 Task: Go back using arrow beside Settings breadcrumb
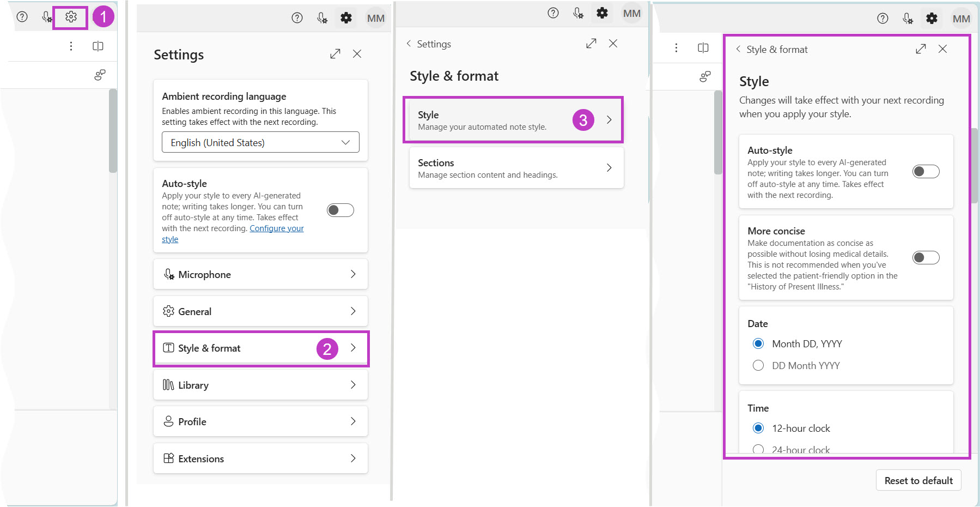(409, 44)
